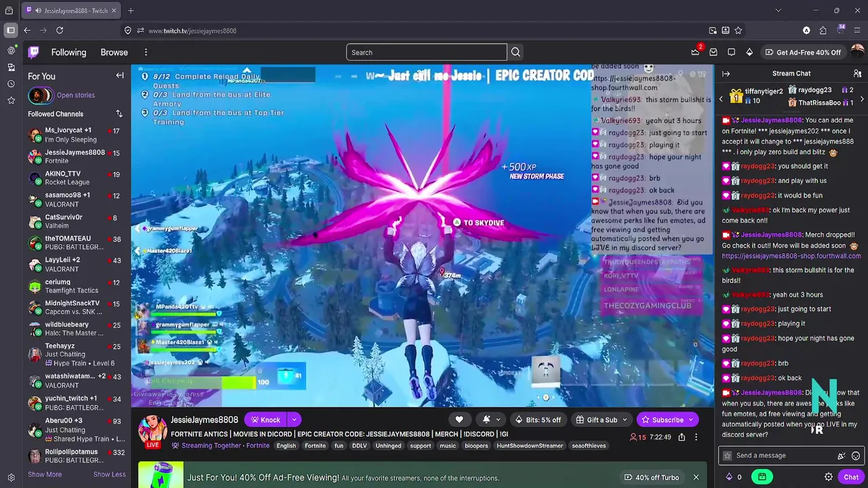Open the Twitch search magnifier button

516,52
